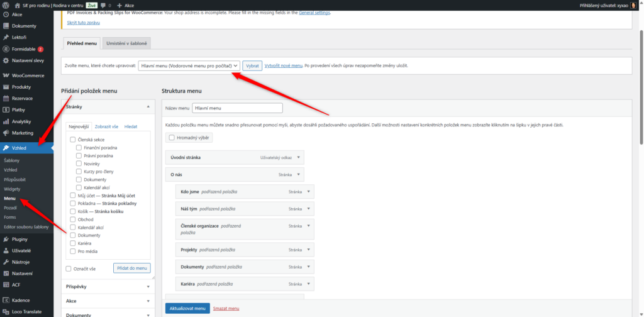Open the menu selection dropdown Hlavní menu
Image resolution: width=644 pixels, height=317 pixels.
click(x=189, y=65)
